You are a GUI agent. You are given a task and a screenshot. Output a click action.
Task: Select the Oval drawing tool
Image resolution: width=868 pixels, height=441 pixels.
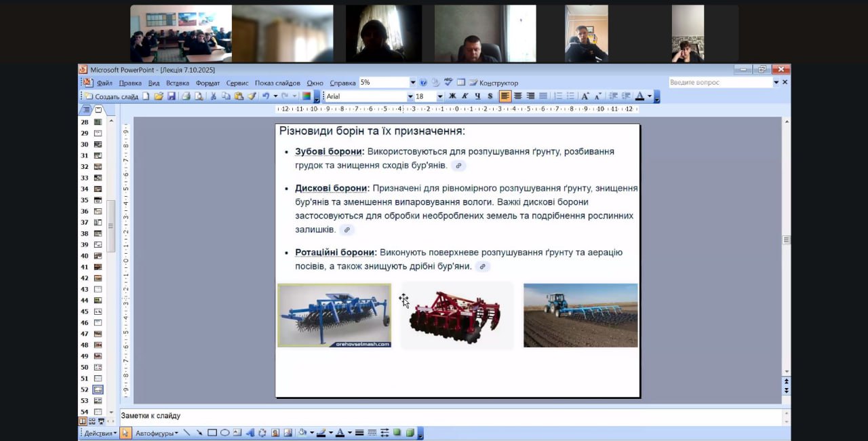click(225, 433)
